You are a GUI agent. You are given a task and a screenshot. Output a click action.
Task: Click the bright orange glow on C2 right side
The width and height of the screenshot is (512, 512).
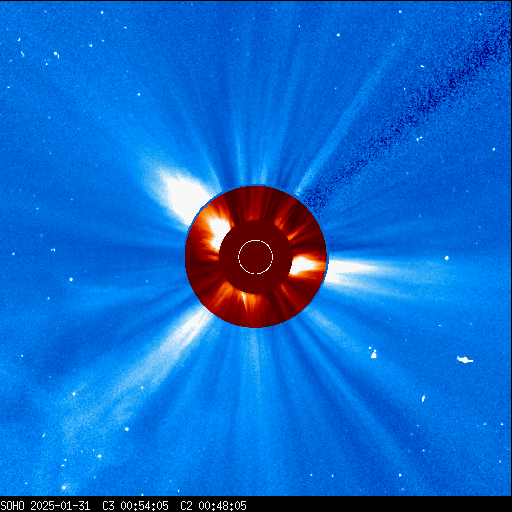(305, 266)
